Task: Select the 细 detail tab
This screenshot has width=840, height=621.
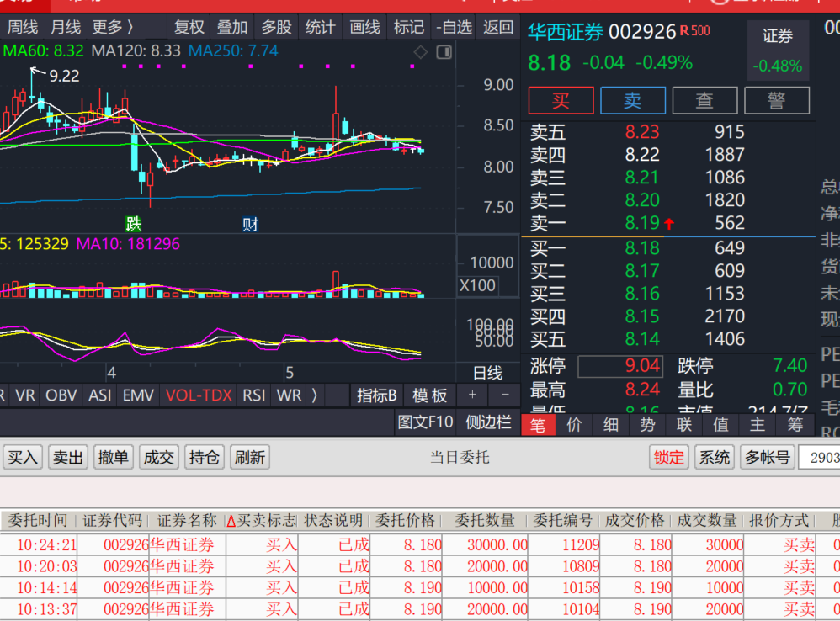Action: 611,425
